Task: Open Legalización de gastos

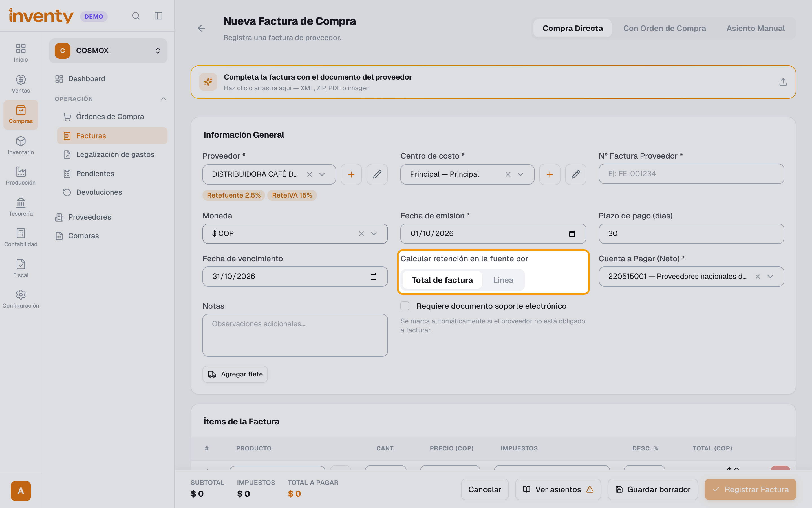Action: 112,155
